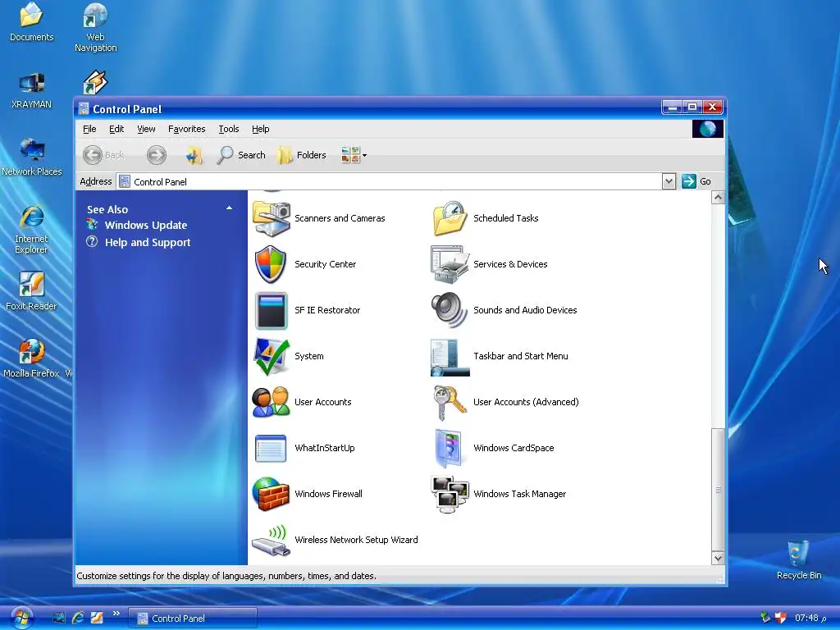Screen dimensions: 840x630
Task: Open Services & Devices icon
Action: [x=450, y=264]
